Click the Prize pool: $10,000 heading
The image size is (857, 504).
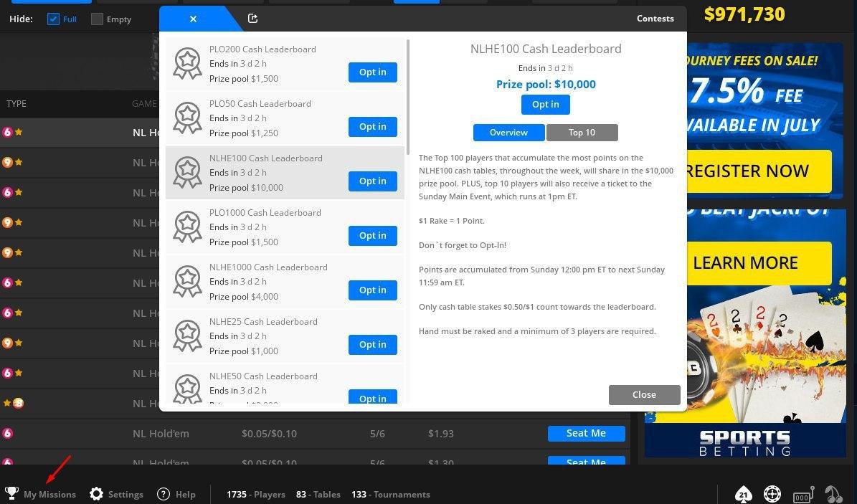pos(546,84)
